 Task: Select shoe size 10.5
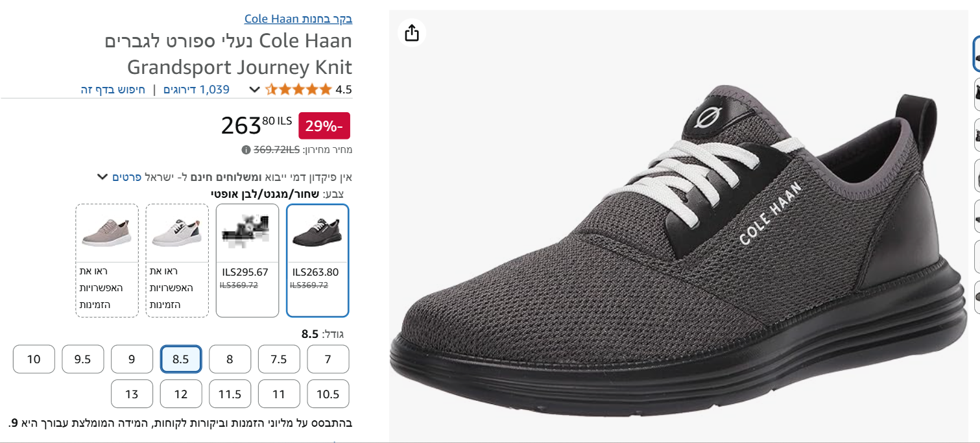click(328, 394)
